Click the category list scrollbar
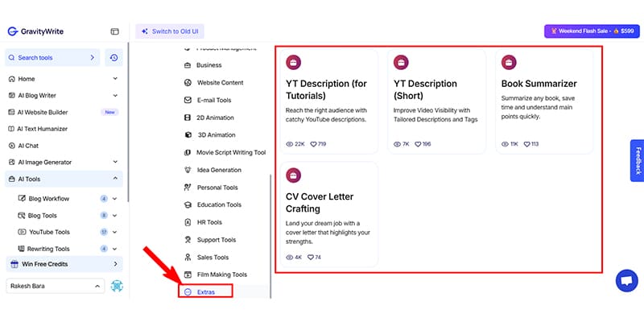 coord(270,236)
